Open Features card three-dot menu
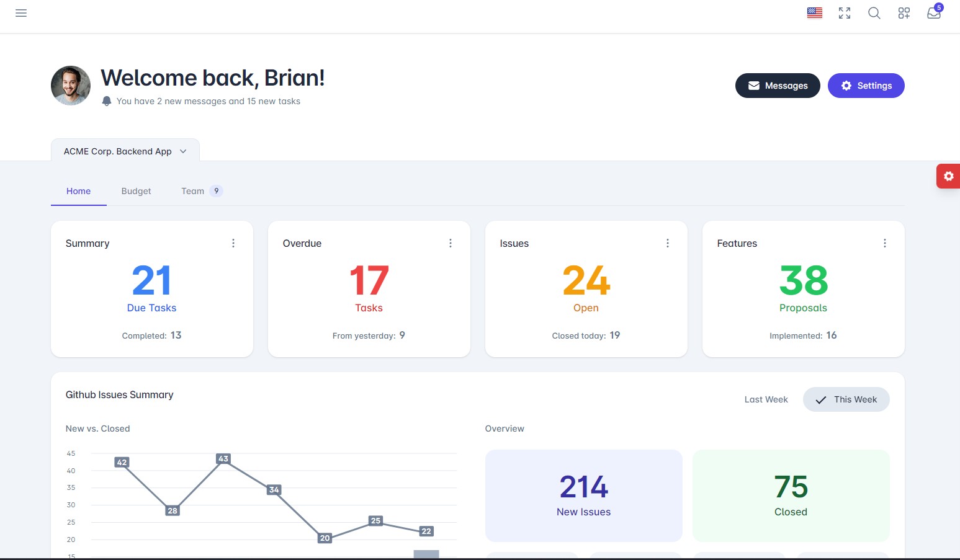The image size is (960, 560). 885,243
